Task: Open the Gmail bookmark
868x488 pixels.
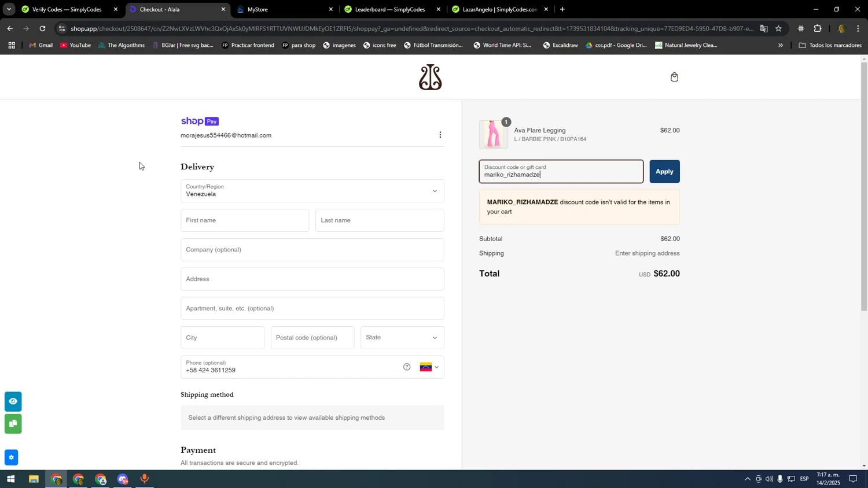Action: [41, 45]
